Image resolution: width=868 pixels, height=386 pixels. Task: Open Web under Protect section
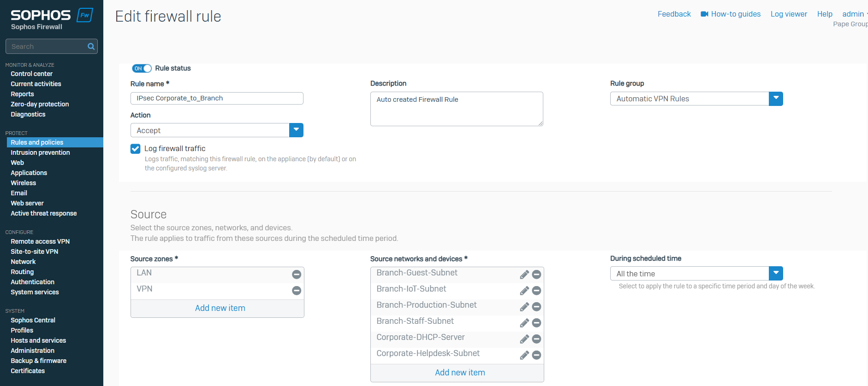pos(17,163)
